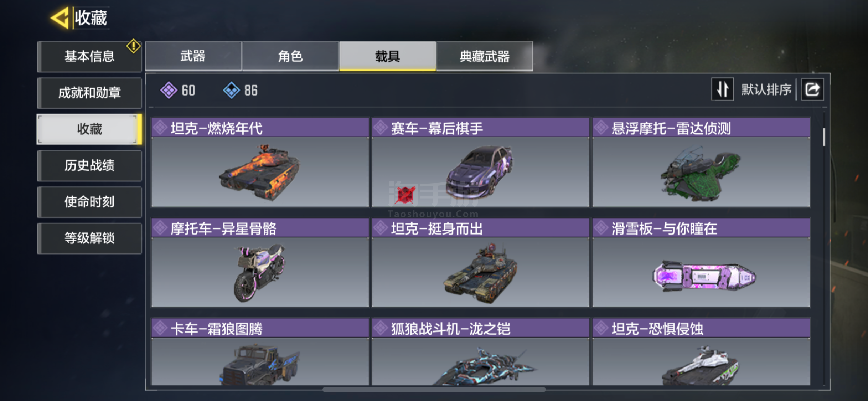The width and height of the screenshot is (868, 401).
Task: Open 历史战绩 in the sidebar
Action: point(89,165)
